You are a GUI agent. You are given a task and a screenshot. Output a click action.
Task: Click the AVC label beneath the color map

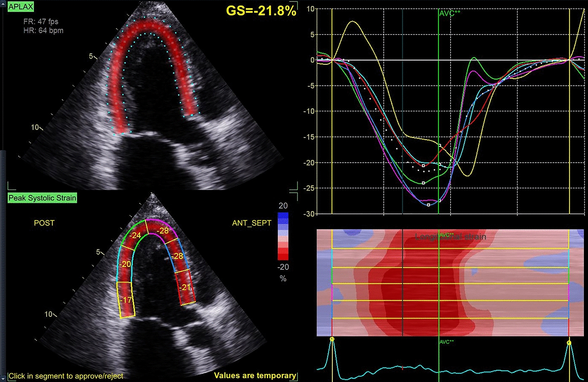point(447,342)
